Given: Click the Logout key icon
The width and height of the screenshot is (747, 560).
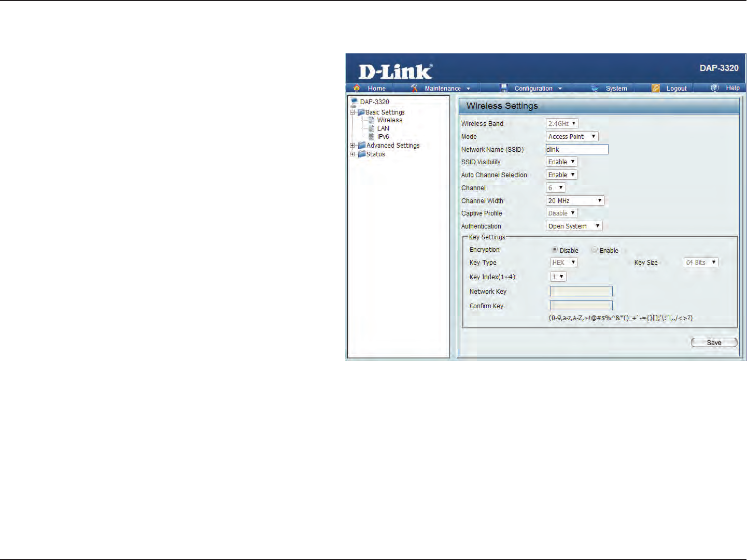Looking at the screenshot, I should coord(656,88).
